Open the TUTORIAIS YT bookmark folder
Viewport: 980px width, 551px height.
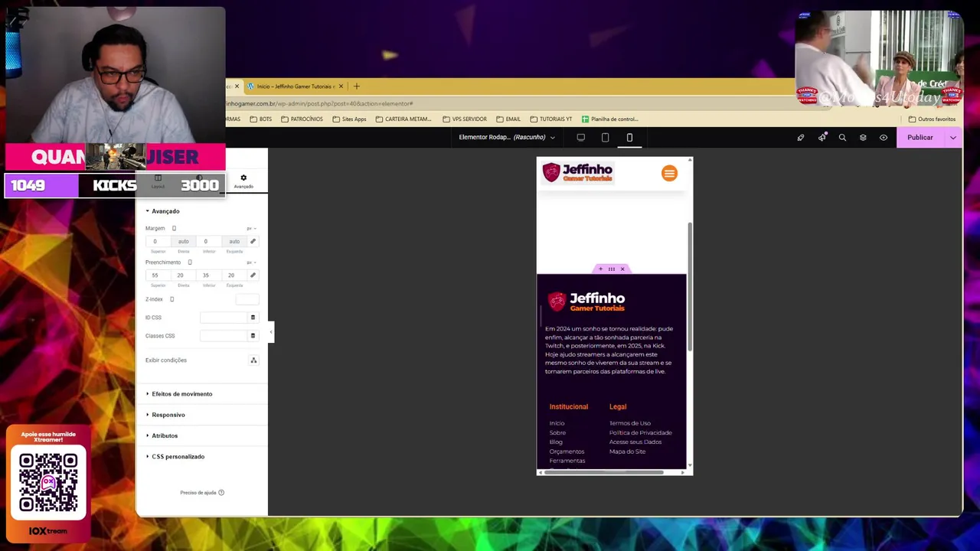point(550,119)
